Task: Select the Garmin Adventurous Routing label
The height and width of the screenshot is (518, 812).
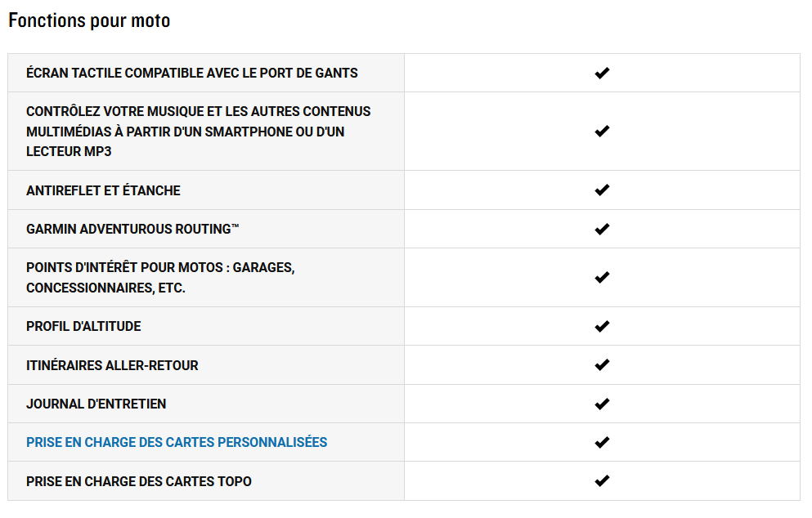Action: click(132, 229)
